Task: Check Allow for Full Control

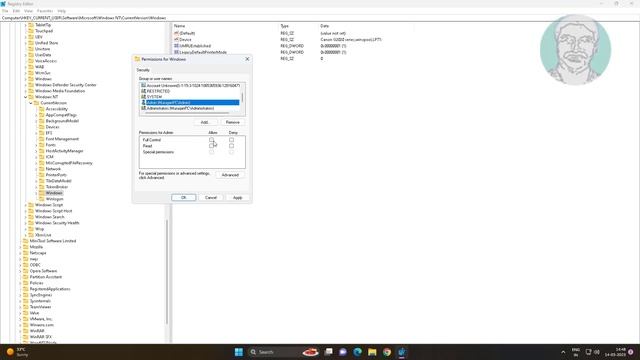Action: click(x=211, y=140)
